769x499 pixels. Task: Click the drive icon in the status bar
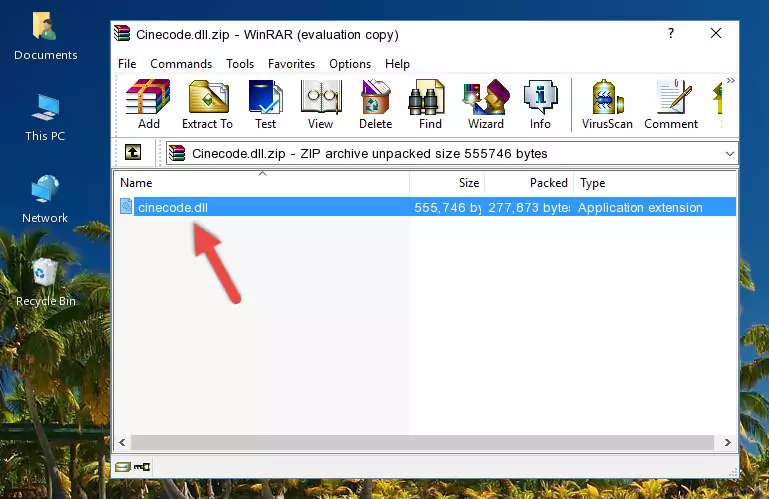(123, 467)
